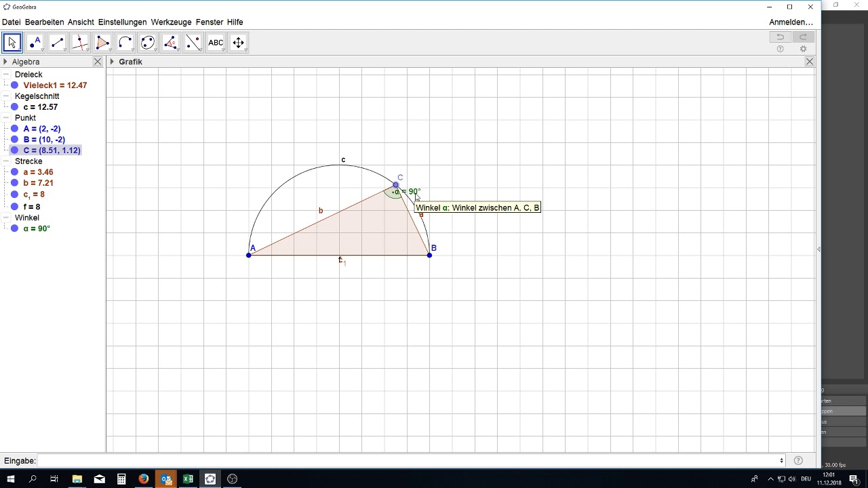Image resolution: width=868 pixels, height=488 pixels.
Task: Select the Line through two points tool
Action: pos(57,43)
